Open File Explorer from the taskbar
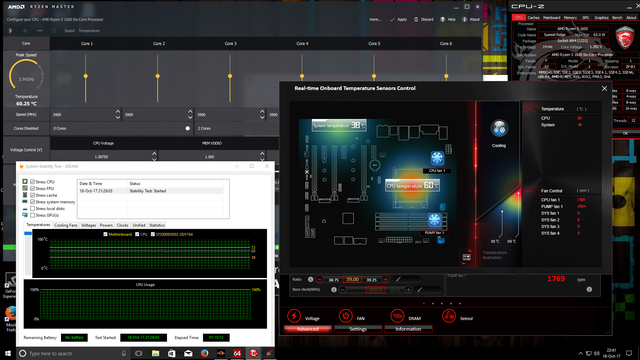 point(156,353)
